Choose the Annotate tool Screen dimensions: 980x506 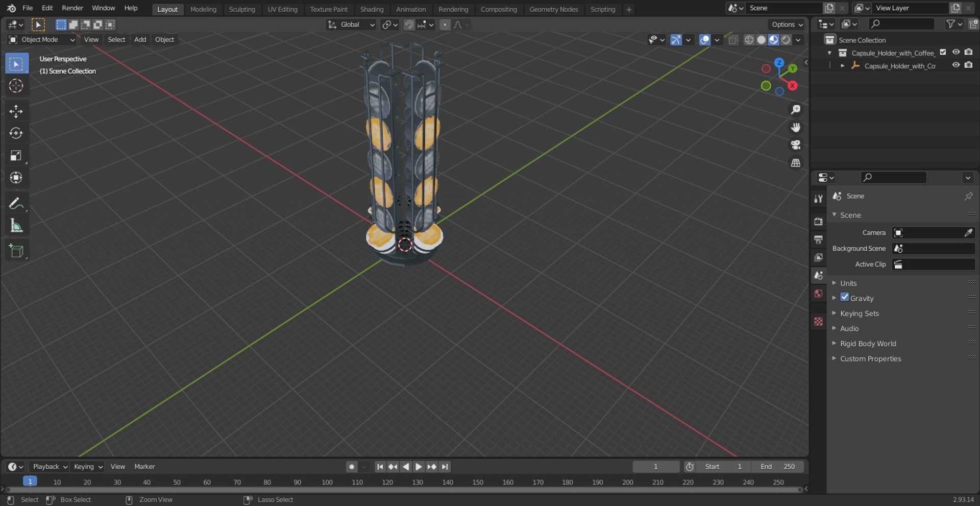click(x=16, y=203)
